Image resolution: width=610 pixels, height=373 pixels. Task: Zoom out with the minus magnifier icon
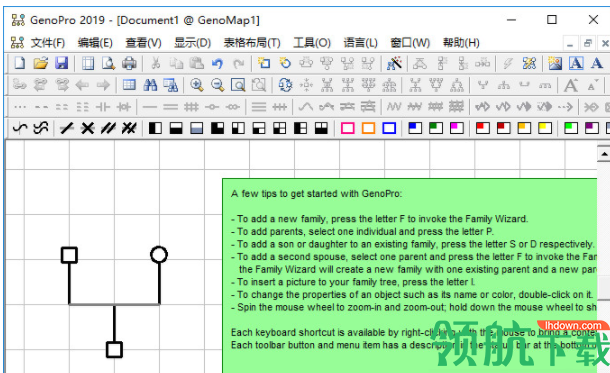pos(217,85)
